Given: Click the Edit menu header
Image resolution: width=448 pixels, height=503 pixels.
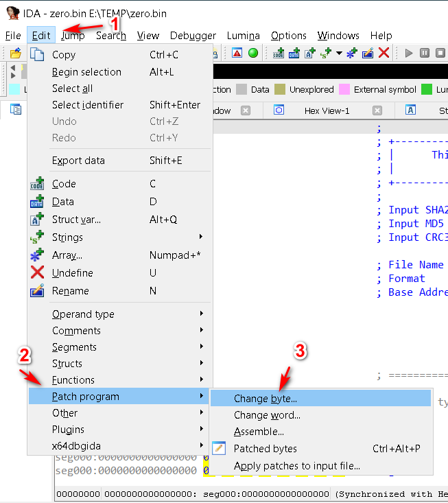Looking at the screenshot, I should 41,35.
